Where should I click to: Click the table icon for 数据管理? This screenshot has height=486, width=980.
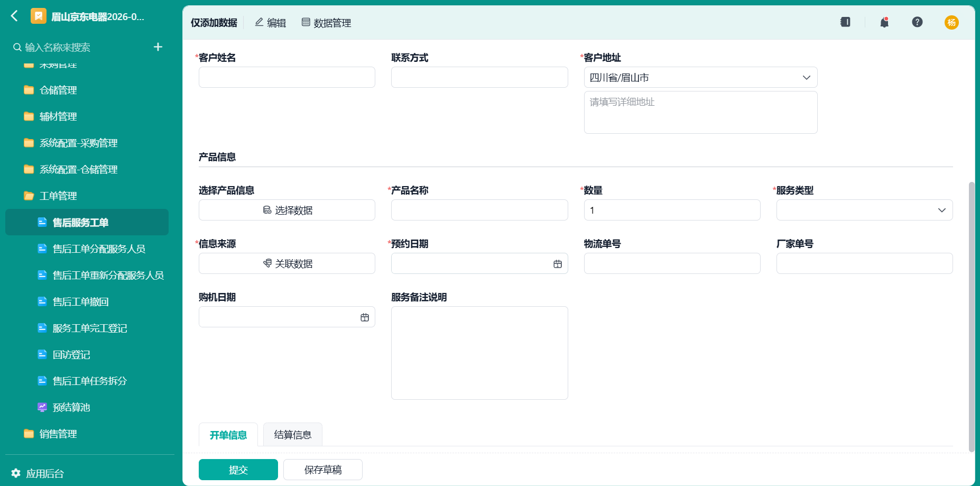coord(306,22)
